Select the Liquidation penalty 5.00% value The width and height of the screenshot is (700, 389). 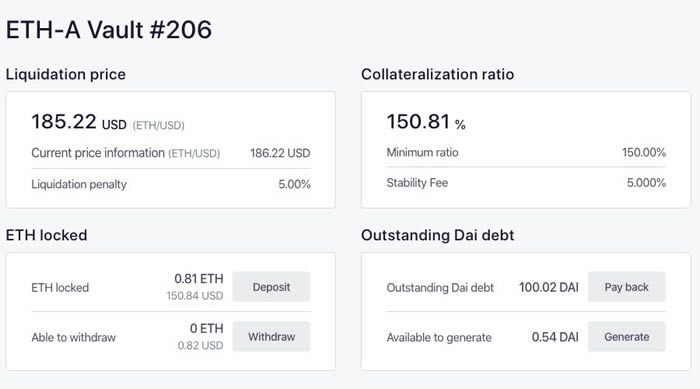click(294, 184)
